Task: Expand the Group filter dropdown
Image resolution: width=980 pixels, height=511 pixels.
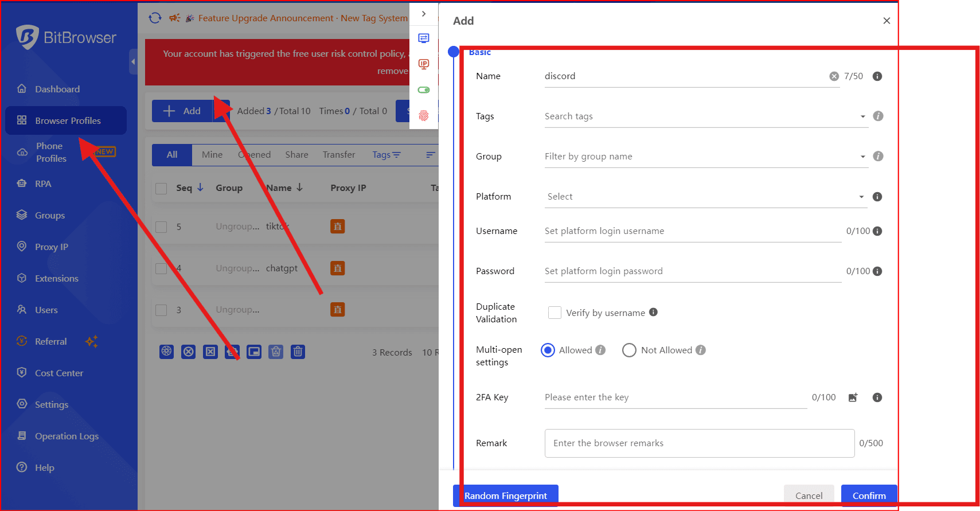Action: click(705, 157)
